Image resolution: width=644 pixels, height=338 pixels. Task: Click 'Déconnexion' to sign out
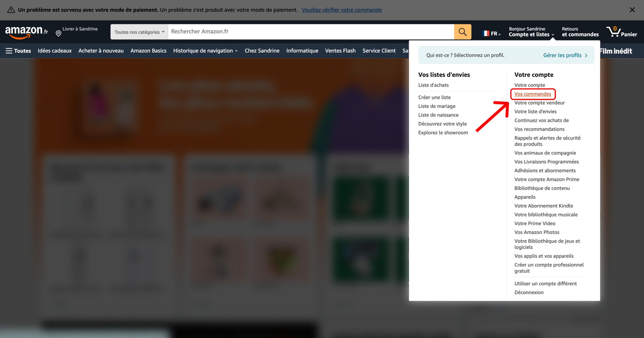tap(529, 293)
